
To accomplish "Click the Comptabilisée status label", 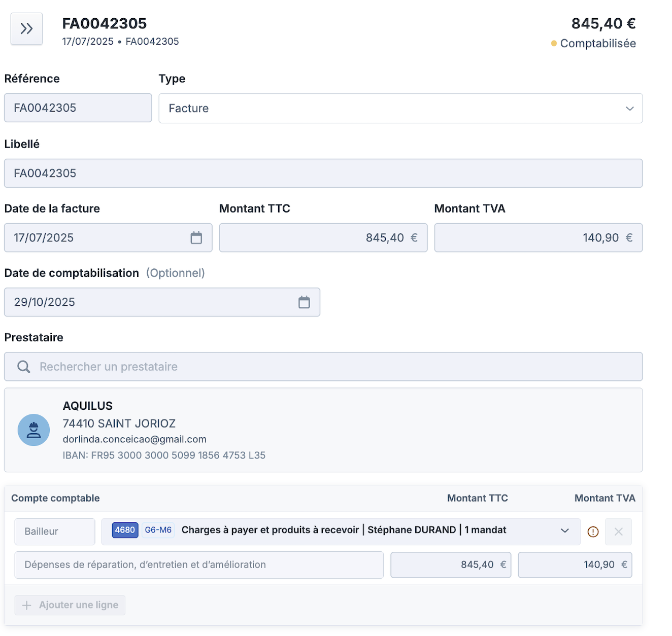I will point(597,44).
